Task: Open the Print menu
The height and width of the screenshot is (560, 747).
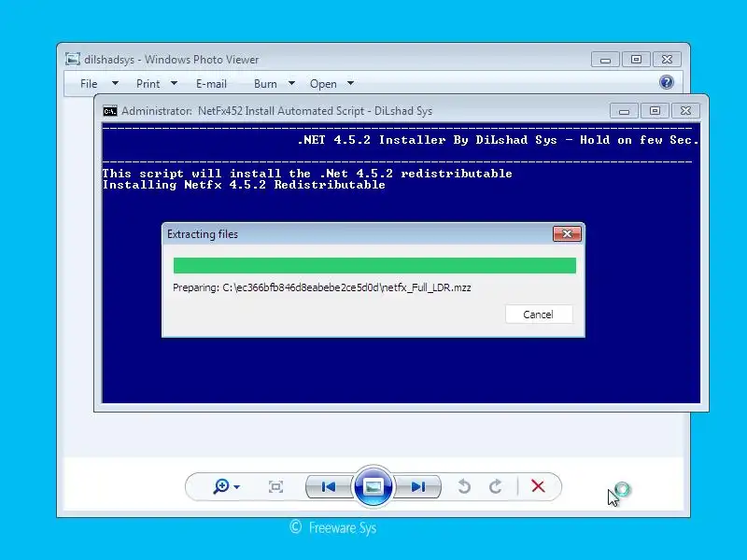Action: [x=148, y=84]
